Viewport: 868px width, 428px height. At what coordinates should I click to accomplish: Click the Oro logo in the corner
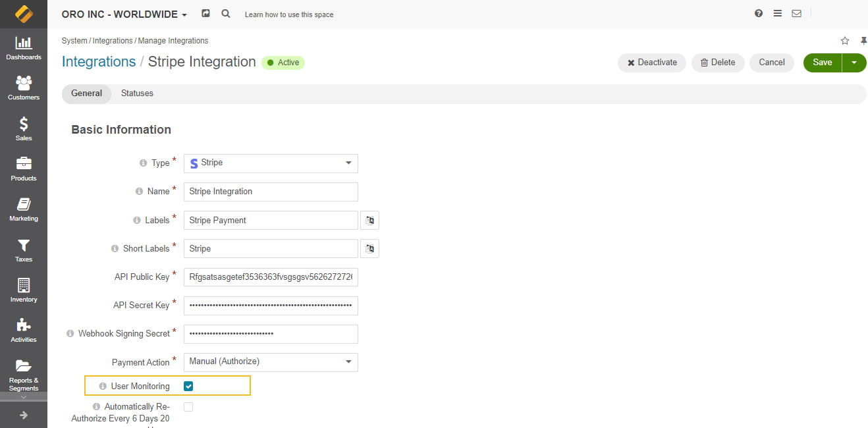tap(24, 14)
